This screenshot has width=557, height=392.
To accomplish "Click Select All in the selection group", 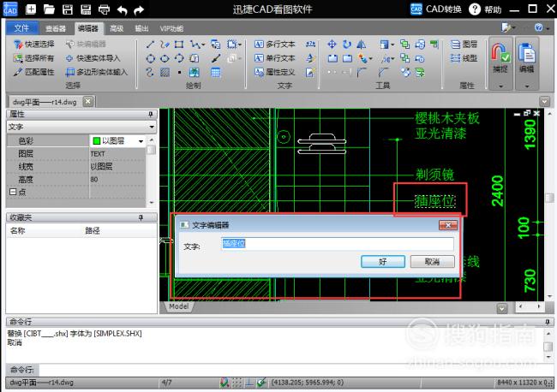I will point(33,58).
